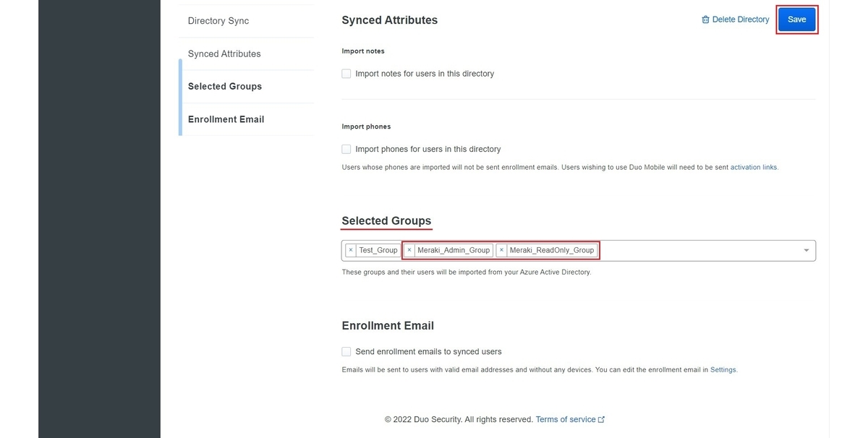This screenshot has height=438, width=868.
Task: Remove Meraki_ReadOnly_Group via its x icon
Action: click(502, 250)
